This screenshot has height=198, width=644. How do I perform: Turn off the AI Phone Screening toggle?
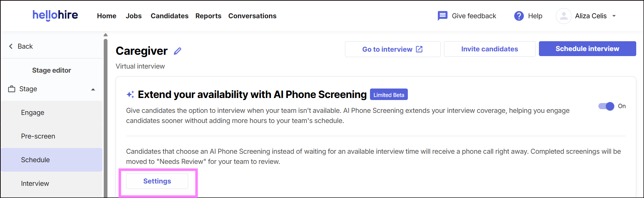tap(606, 106)
